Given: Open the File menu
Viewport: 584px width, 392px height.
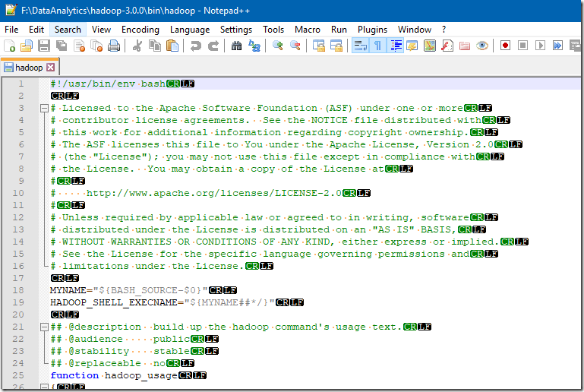Looking at the screenshot, I should (11, 30).
